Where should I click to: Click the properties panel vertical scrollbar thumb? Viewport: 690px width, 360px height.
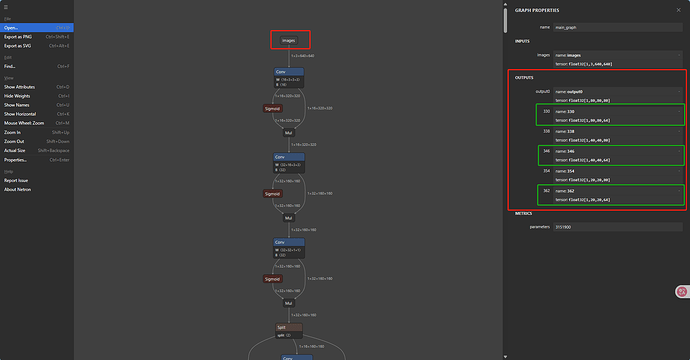pos(505,20)
